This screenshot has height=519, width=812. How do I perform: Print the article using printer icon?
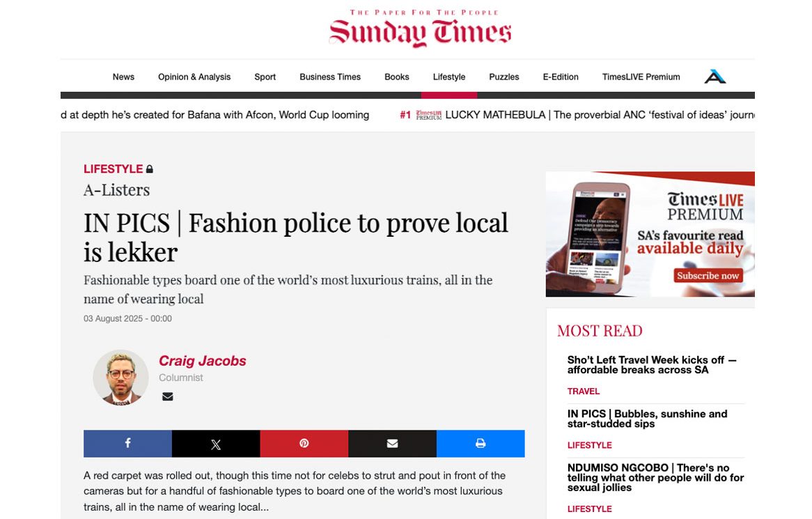[x=481, y=444]
